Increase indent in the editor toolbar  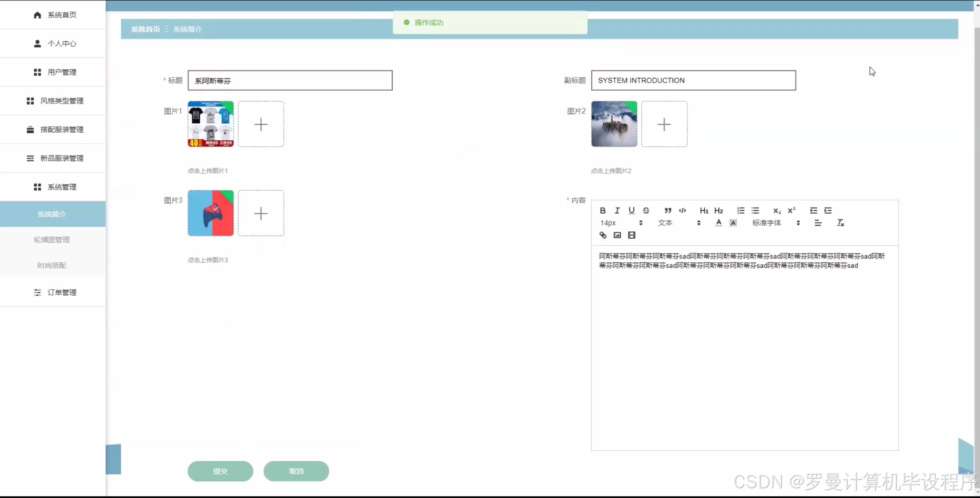828,210
